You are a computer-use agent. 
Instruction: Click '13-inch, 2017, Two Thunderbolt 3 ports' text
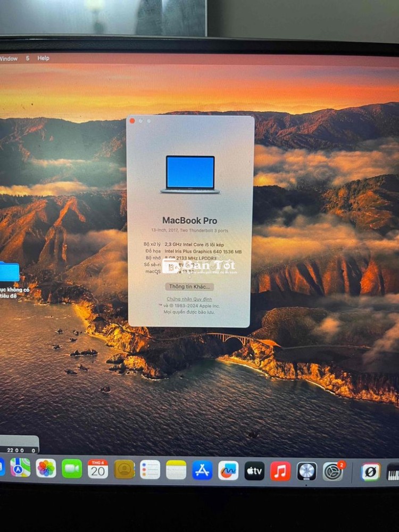(190, 231)
